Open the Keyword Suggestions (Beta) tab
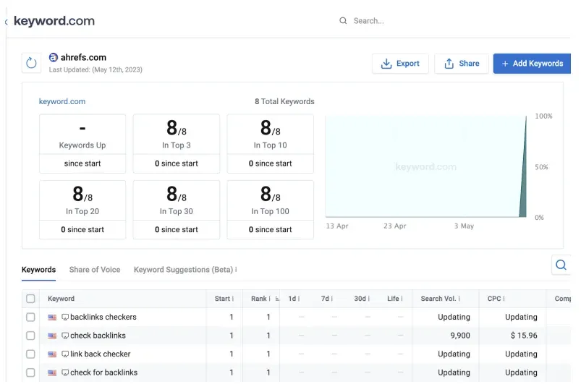 coord(182,270)
